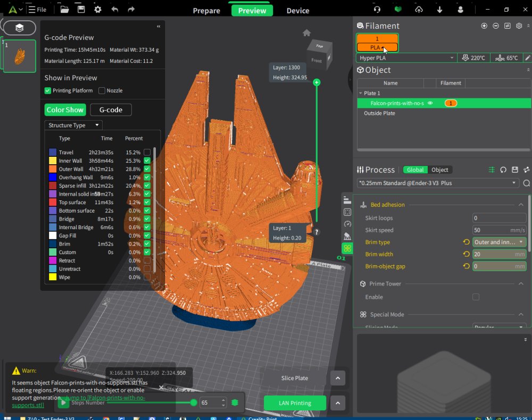Click the Slice Plate button

pyautogui.click(x=295, y=378)
